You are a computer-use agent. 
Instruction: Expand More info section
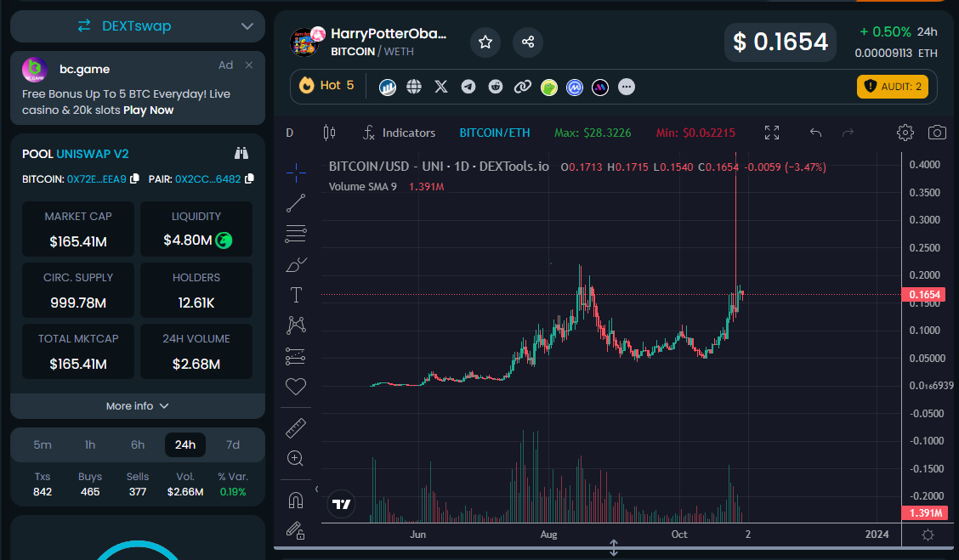[x=138, y=406]
